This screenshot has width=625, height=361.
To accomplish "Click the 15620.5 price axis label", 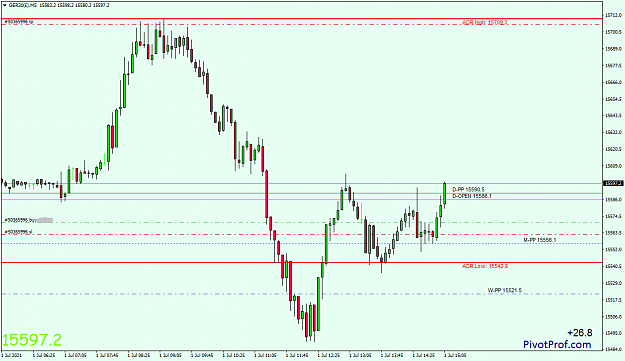I will tap(613, 149).
